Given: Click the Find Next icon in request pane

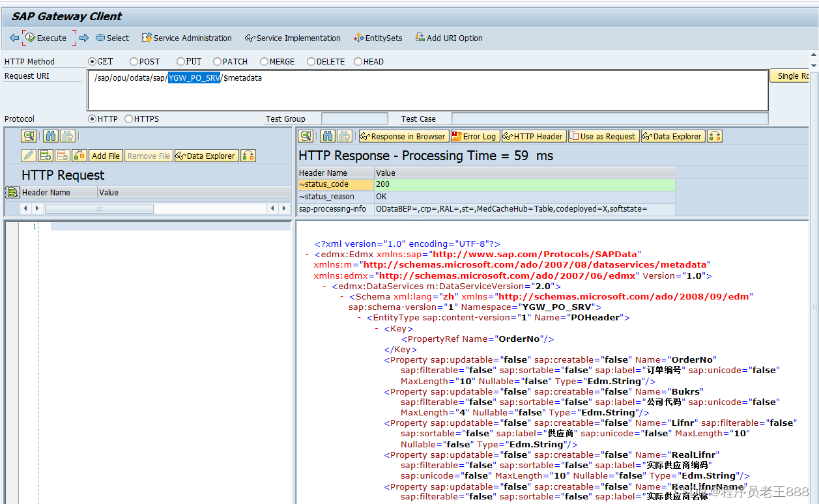Looking at the screenshot, I should pyautogui.click(x=68, y=136).
